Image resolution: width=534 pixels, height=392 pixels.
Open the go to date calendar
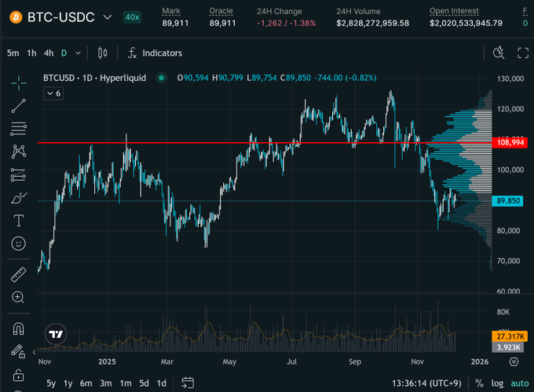(188, 383)
